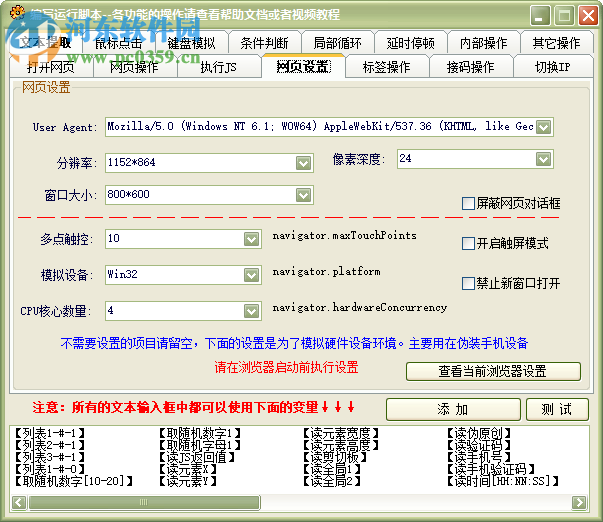Select variable 【列表3-#-1】
The height and width of the screenshot is (522, 603).
pyautogui.click(x=50, y=457)
